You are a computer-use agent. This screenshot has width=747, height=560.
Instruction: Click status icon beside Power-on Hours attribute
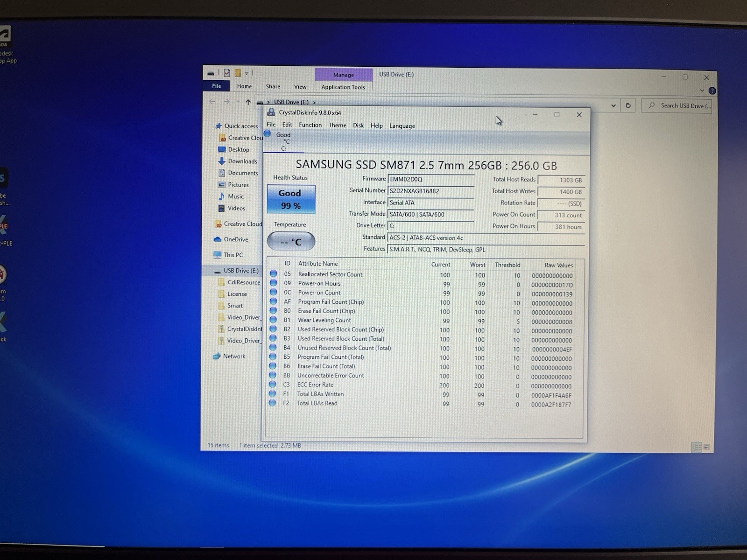coord(274,283)
